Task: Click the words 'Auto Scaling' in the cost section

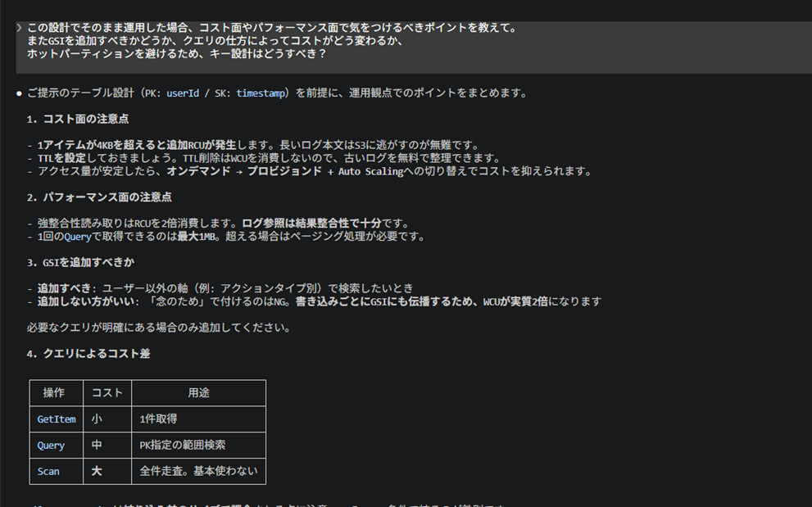Action: coord(370,171)
